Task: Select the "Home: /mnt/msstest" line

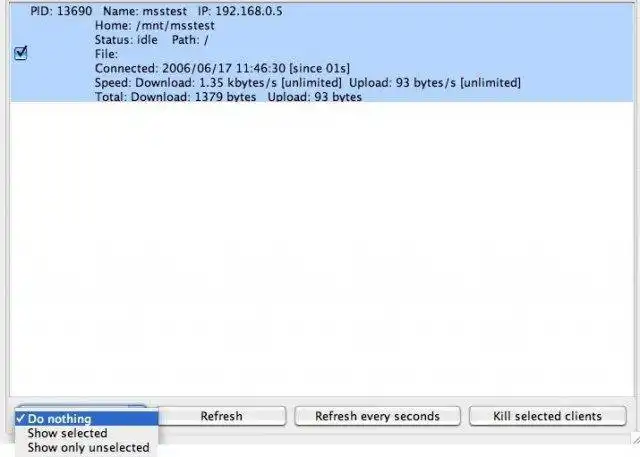Action: click(x=155, y=25)
